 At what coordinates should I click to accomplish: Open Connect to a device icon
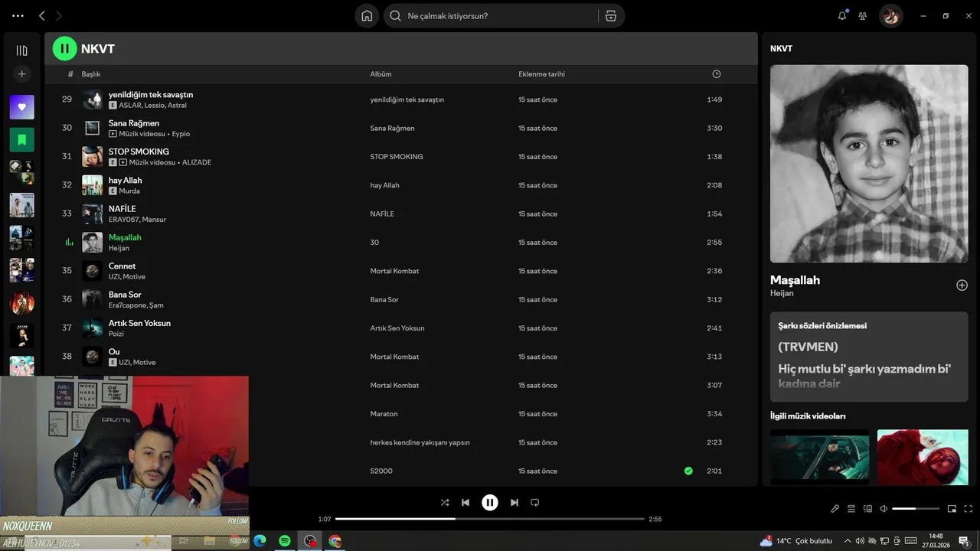(x=867, y=509)
